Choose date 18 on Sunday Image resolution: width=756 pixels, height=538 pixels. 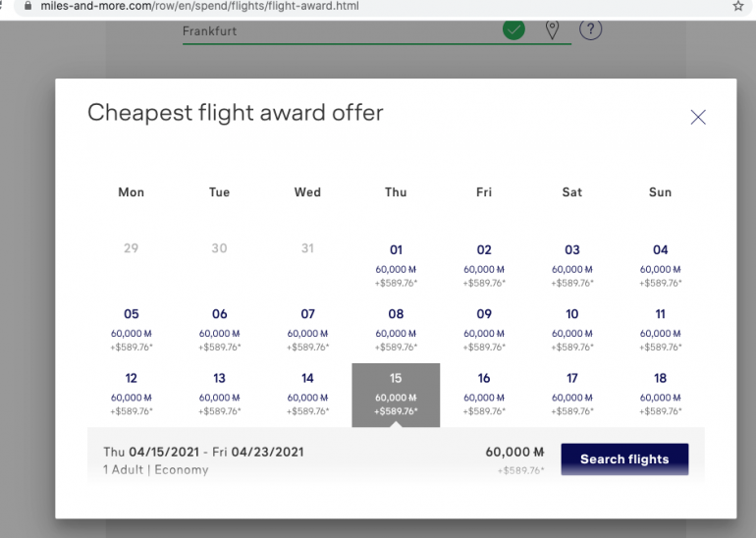660,394
